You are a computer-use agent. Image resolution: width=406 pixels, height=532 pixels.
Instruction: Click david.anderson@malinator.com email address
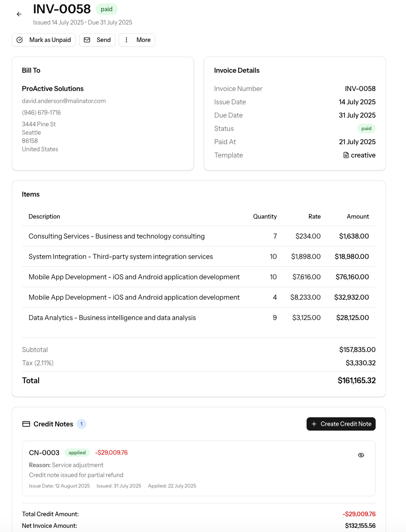64,101
